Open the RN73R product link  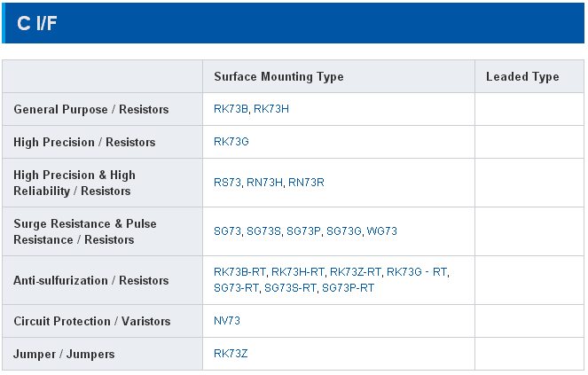[x=306, y=183]
